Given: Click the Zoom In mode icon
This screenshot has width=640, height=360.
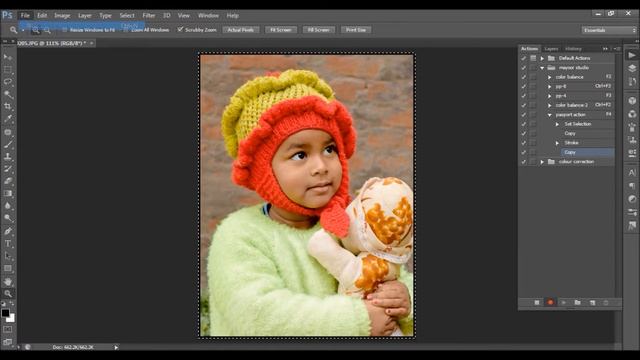Looking at the screenshot, I should pyautogui.click(x=36, y=30).
